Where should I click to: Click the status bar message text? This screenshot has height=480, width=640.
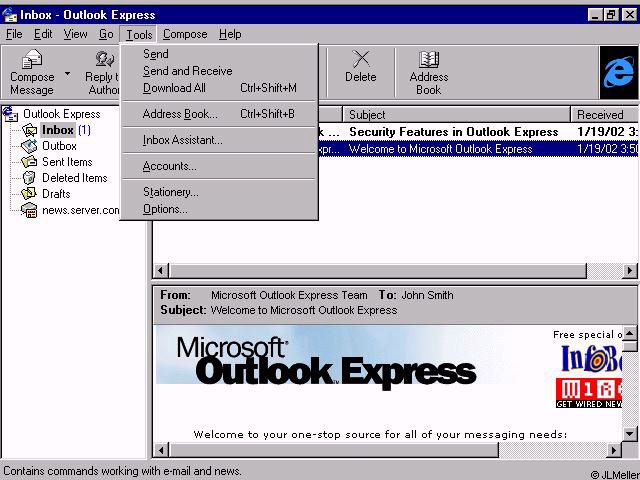click(122, 471)
